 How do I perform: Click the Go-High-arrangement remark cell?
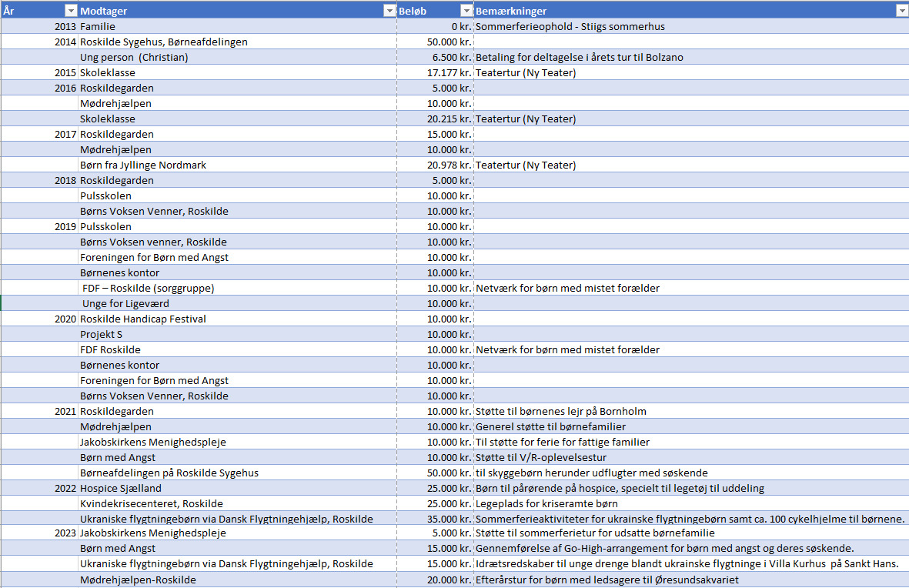pyautogui.click(x=691, y=548)
